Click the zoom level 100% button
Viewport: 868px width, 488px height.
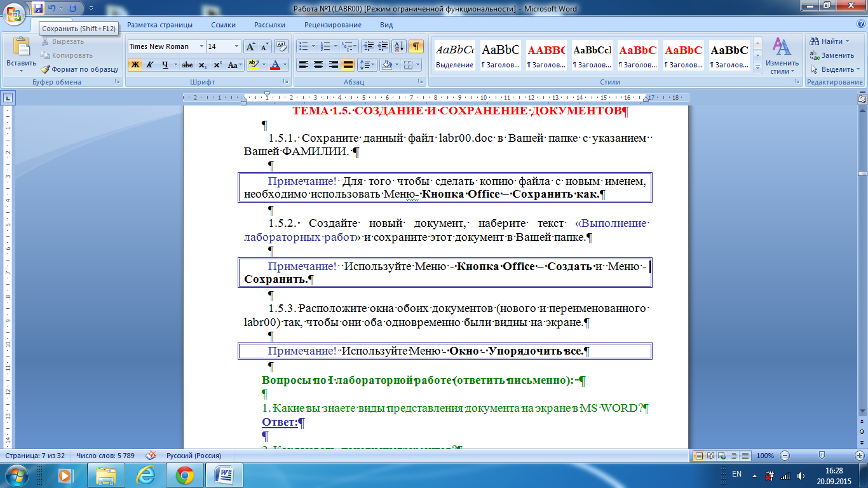[765, 456]
